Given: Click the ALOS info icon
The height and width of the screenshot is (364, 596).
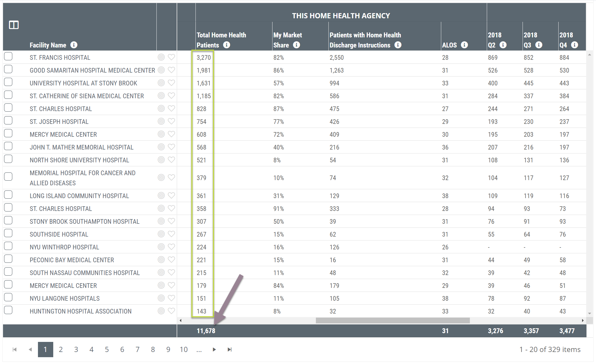Looking at the screenshot, I should coord(464,45).
